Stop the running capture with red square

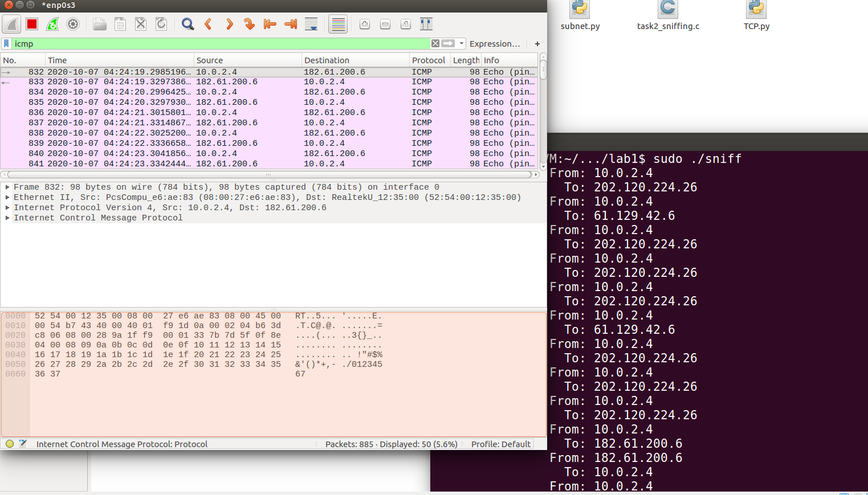[x=32, y=24]
